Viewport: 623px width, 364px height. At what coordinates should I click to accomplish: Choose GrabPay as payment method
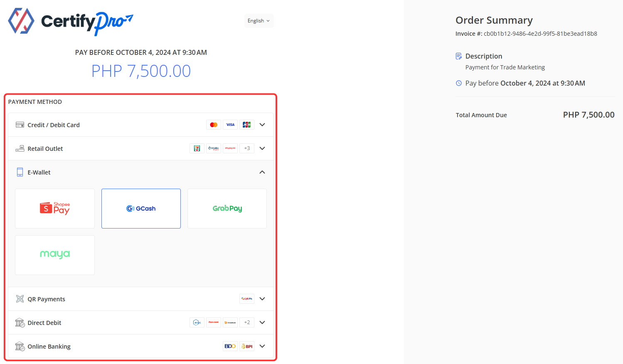tap(227, 209)
